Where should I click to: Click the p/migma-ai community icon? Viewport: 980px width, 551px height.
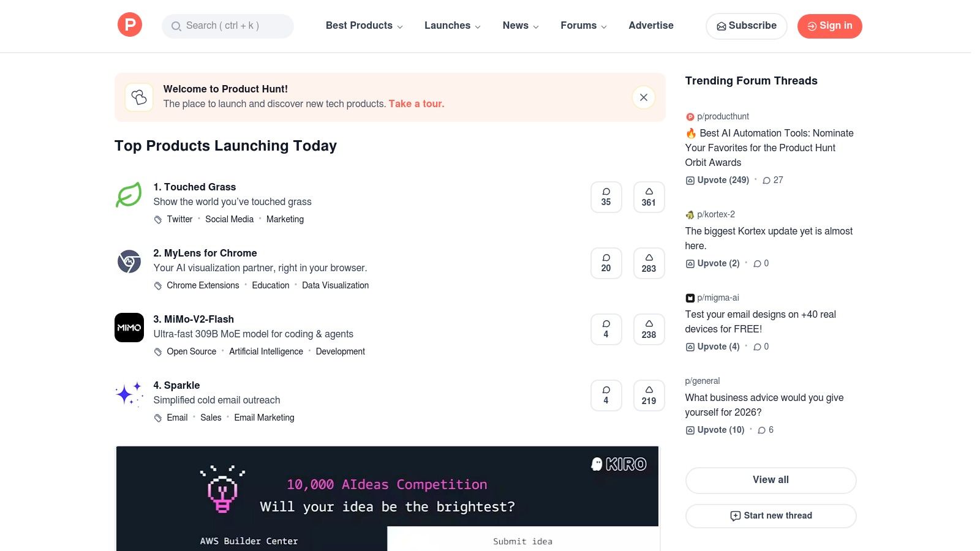coord(690,298)
